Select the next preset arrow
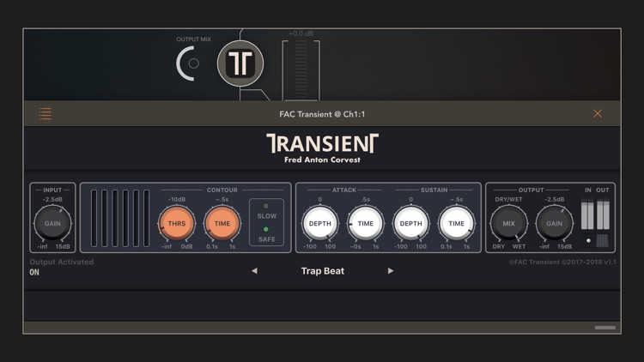 391,271
